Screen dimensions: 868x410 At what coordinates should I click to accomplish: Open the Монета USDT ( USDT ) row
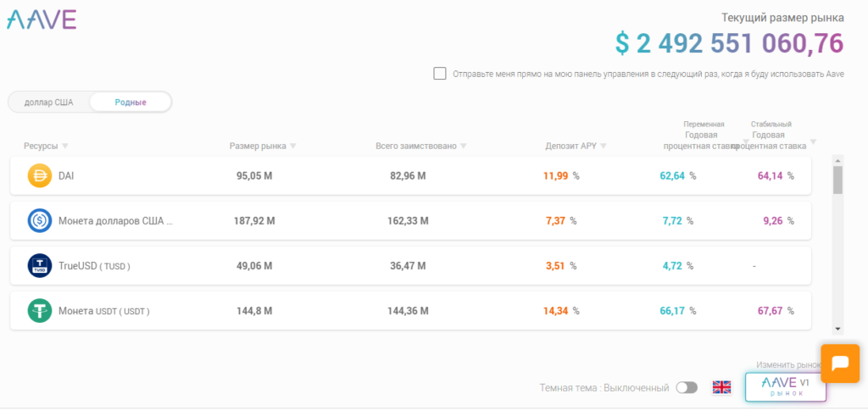point(411,311)
